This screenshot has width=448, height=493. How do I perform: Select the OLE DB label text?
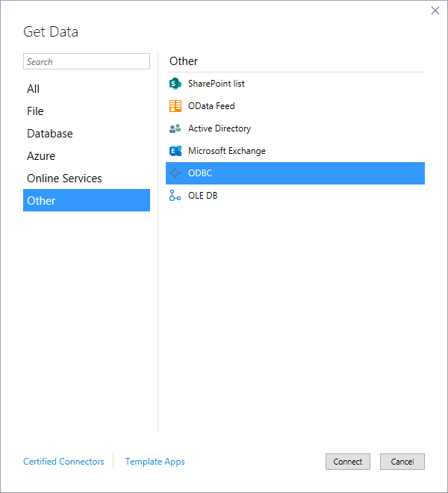point(203,196)
